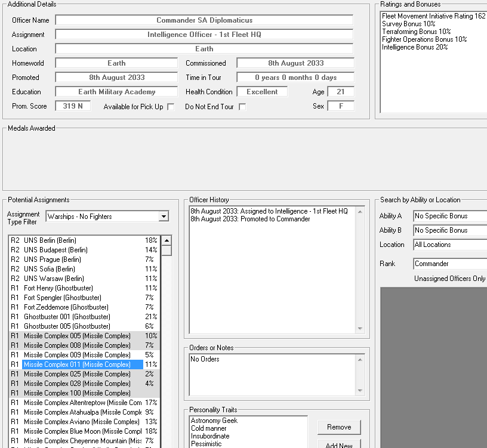This screenshot has height=448, width=487.
Task: Open the Location search dropdown
Action: (450, 245)
